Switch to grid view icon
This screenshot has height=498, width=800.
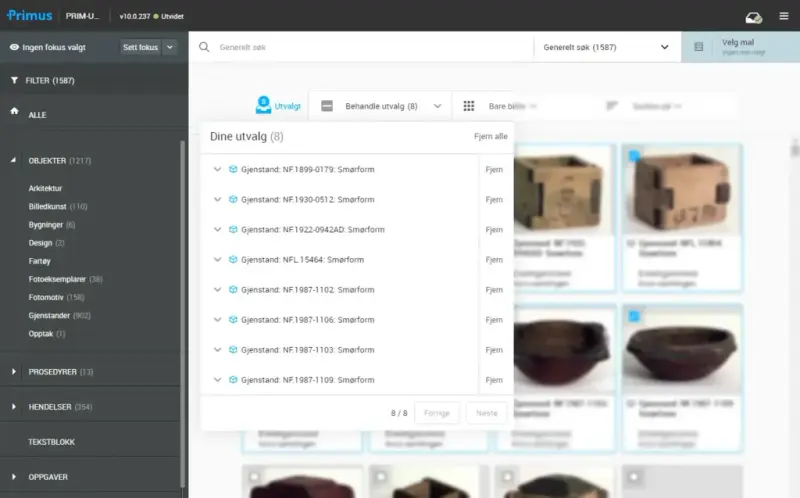click(x=468, y=105)
